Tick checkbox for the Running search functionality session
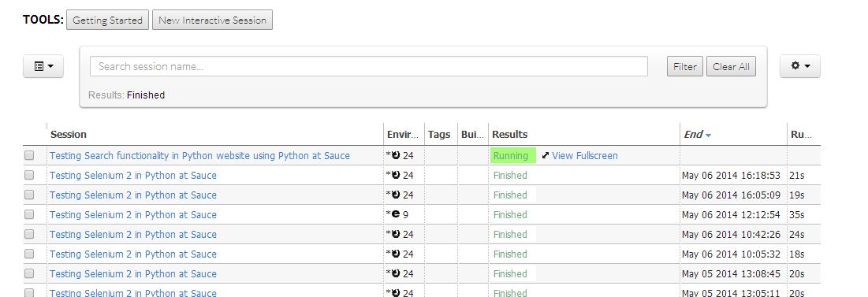Viewport: 868px width, 297px height. click(x=29, y=156)
